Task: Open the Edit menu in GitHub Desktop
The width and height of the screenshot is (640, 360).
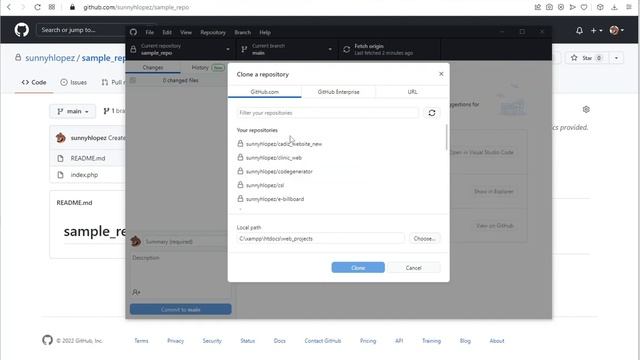Action: click(167, 32)
